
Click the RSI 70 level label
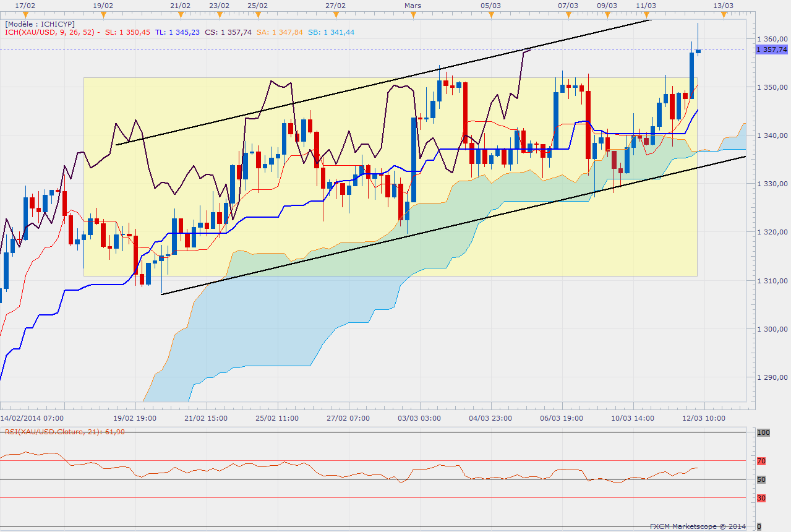pos(761,461)
